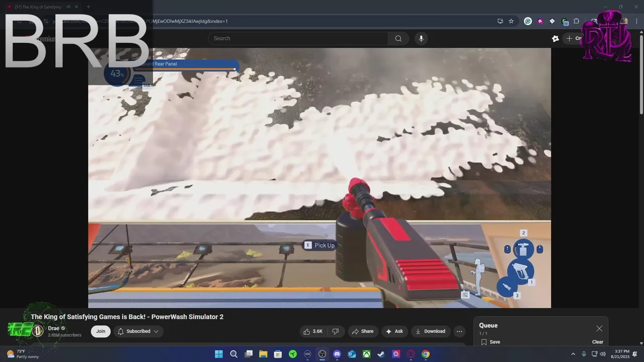The width and height of the screenshot is (644, 362).
Task: Open the notifications bell in the tray
Action: pyautogui.click(x=635, y=354)
